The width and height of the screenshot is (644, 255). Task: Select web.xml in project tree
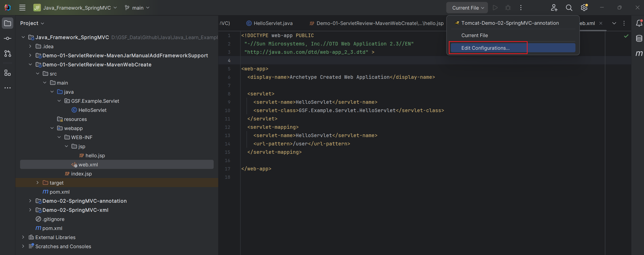[117, 165]
